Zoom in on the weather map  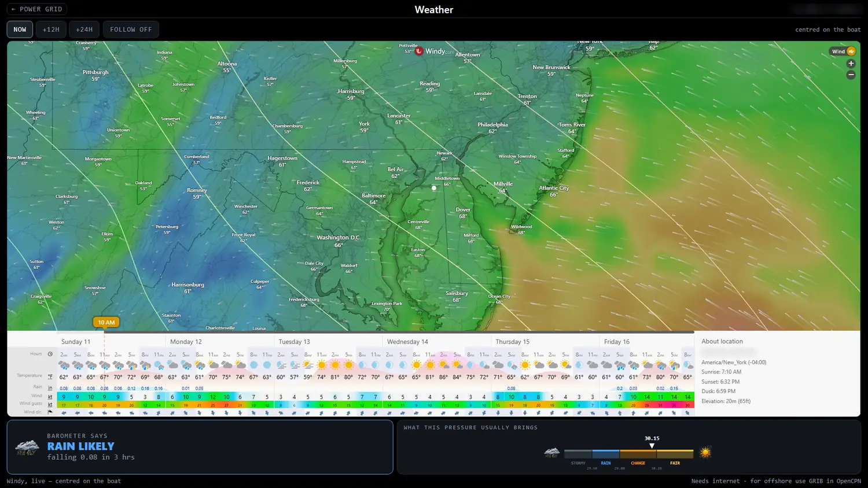pyautogui.click(x=851, y=64)
